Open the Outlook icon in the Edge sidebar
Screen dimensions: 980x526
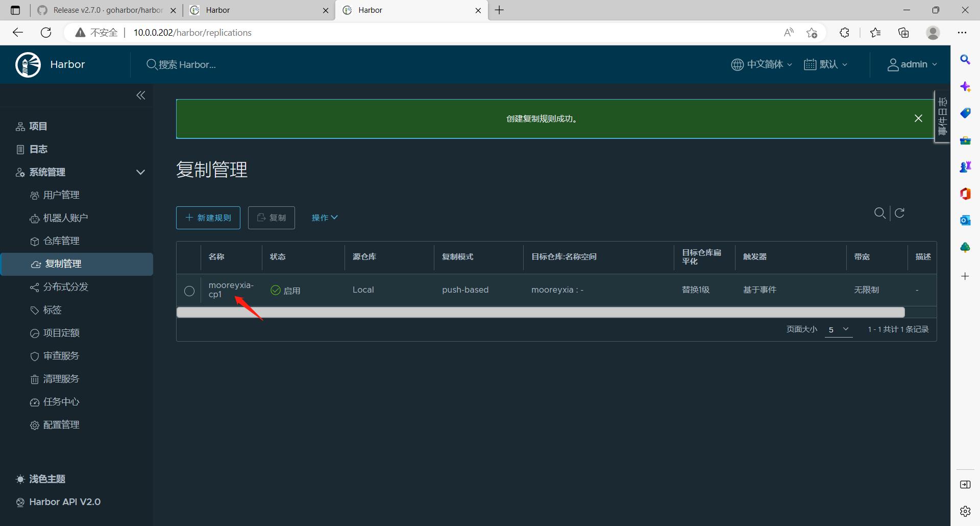(965, 220)
